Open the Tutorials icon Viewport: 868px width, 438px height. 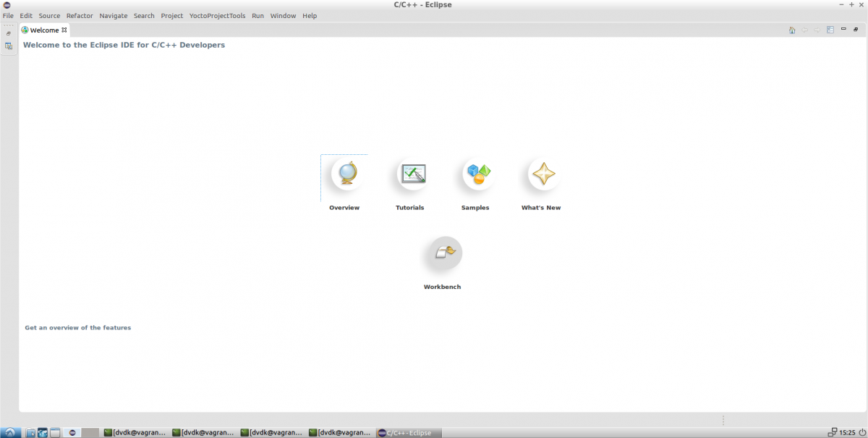(412, 174)
